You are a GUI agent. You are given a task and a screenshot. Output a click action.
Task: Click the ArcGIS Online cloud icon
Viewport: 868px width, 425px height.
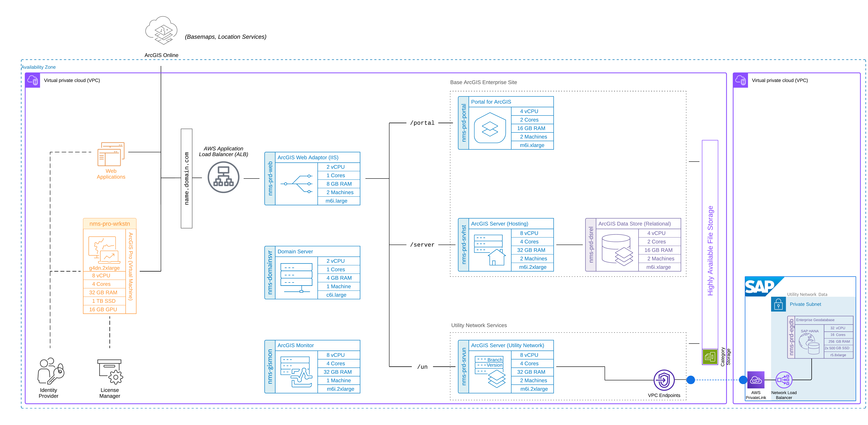[161, 30]
